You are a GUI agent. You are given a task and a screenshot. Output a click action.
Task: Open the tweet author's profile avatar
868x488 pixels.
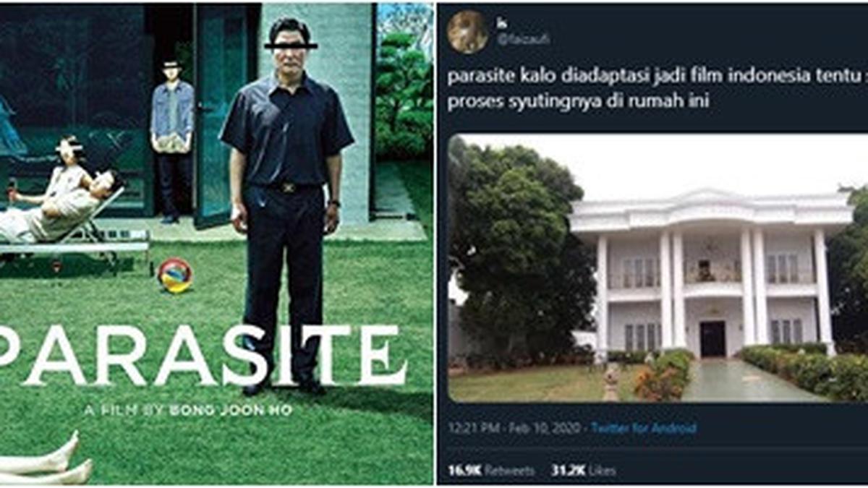467,33
